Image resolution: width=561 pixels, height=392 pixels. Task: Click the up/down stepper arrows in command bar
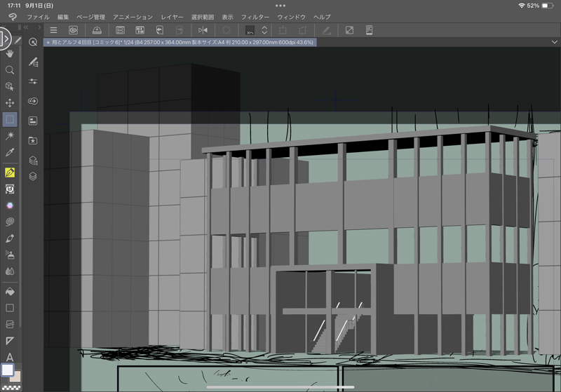click(264, 30)
